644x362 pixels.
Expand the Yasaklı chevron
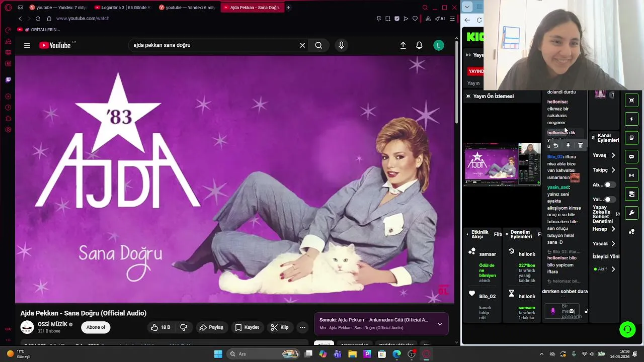(x=613, y=243)
